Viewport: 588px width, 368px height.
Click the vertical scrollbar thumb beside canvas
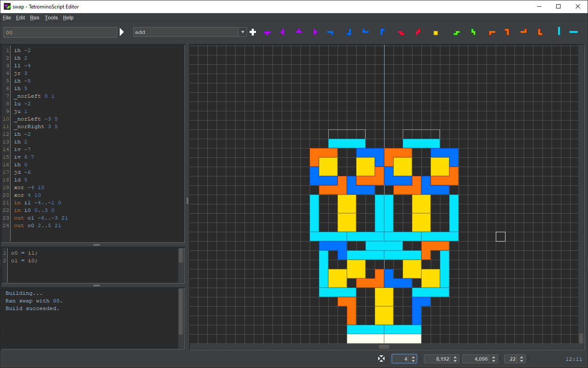coord(582,338)
